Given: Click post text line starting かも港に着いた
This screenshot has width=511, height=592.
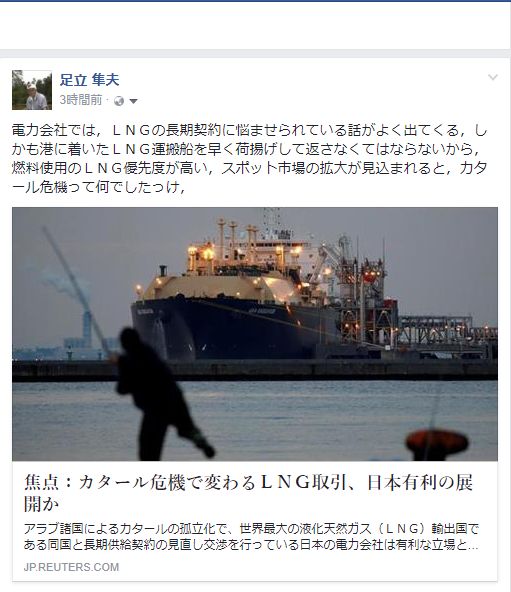Looking at the screenshot, I should [246, 150].
